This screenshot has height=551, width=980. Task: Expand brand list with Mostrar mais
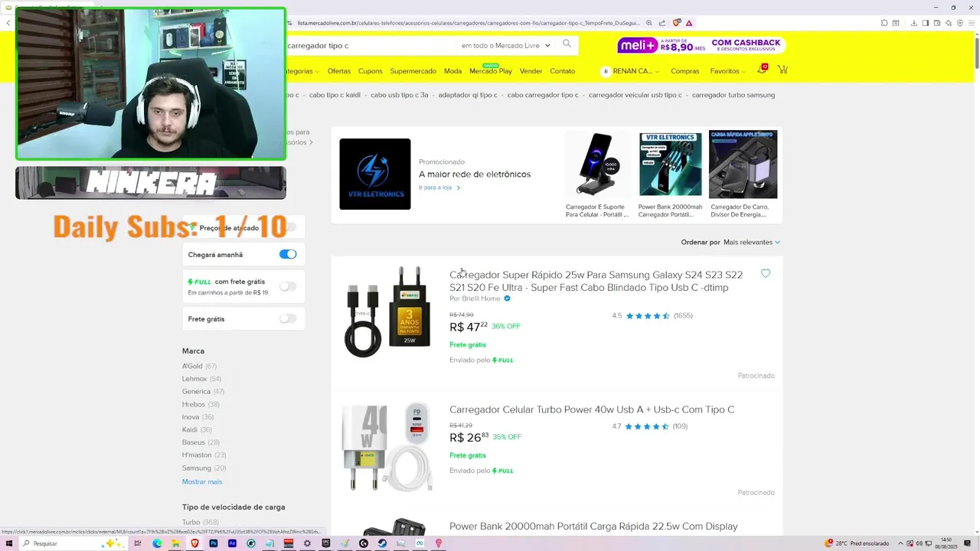click(x=202, y=481)
